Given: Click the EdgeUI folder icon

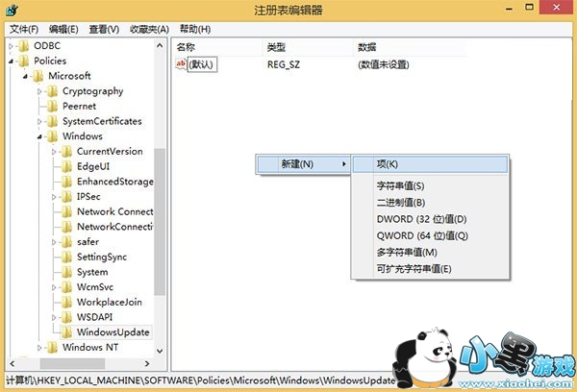Looking at the screenshot, I should [67, 166].
